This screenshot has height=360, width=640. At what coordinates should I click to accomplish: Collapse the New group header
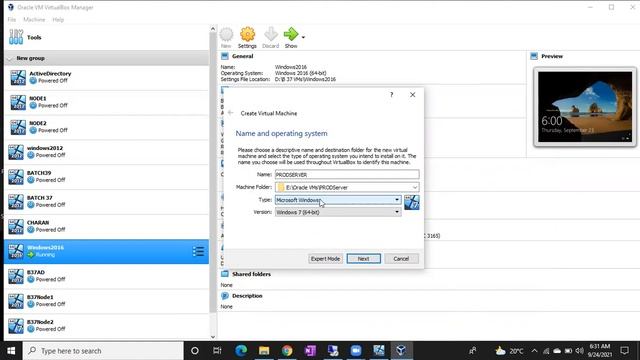coord(106,58)
